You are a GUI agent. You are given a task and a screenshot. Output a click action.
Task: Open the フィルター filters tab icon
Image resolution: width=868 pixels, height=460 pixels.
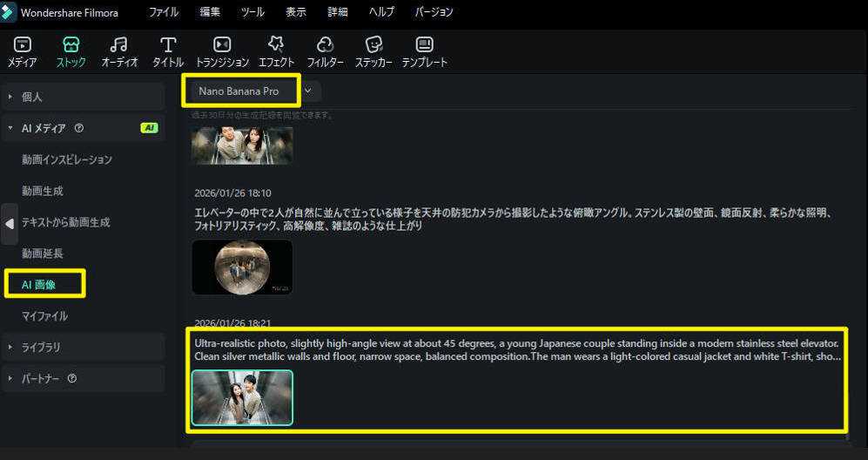325,44
